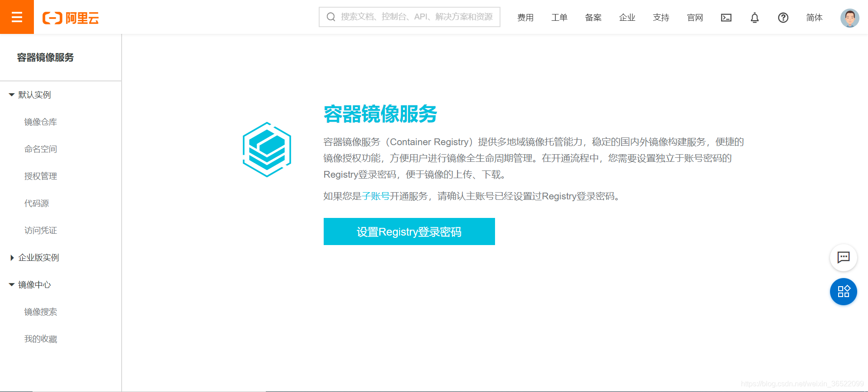This screenshot has width=868, height=392.
Task: Open 代码源 in sidebar
Action: point(37,203)
